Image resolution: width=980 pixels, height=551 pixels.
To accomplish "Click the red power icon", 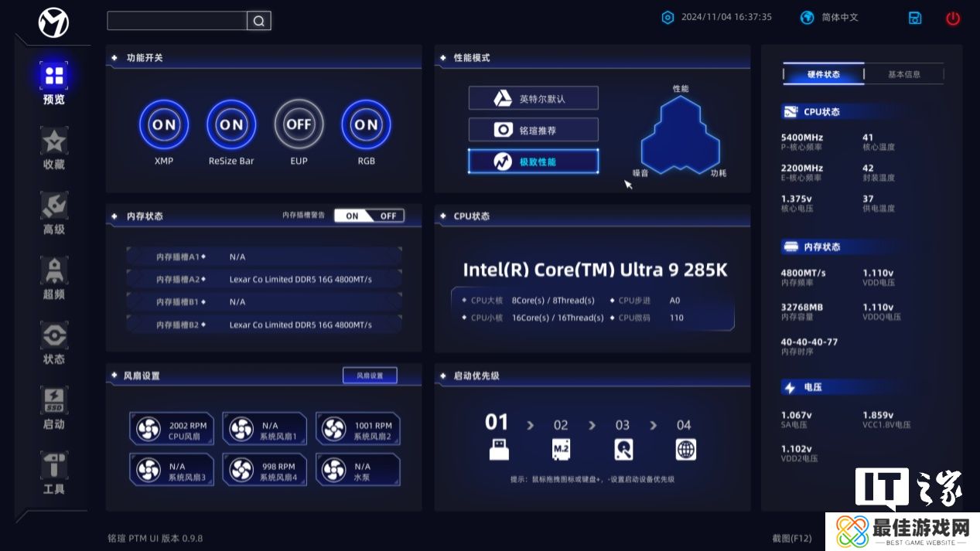I will (952, 18).
